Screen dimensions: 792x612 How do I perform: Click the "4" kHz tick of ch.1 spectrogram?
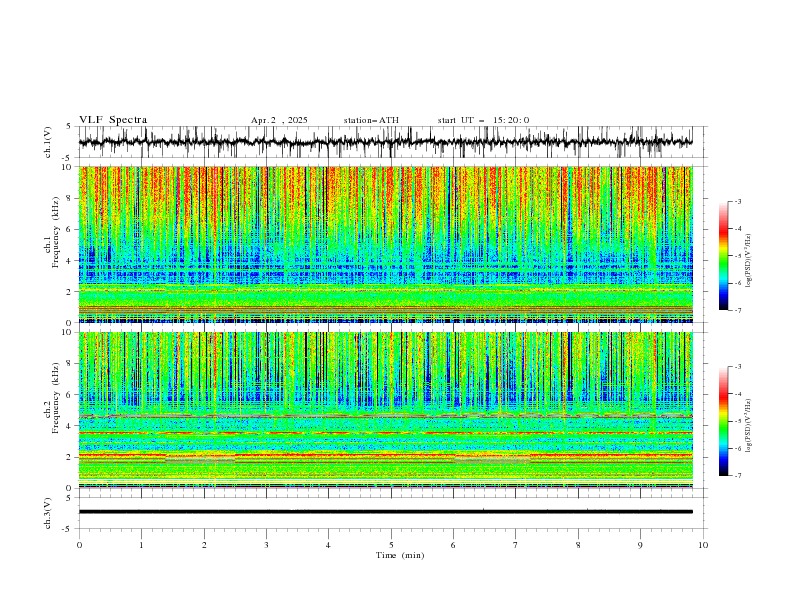69,261
